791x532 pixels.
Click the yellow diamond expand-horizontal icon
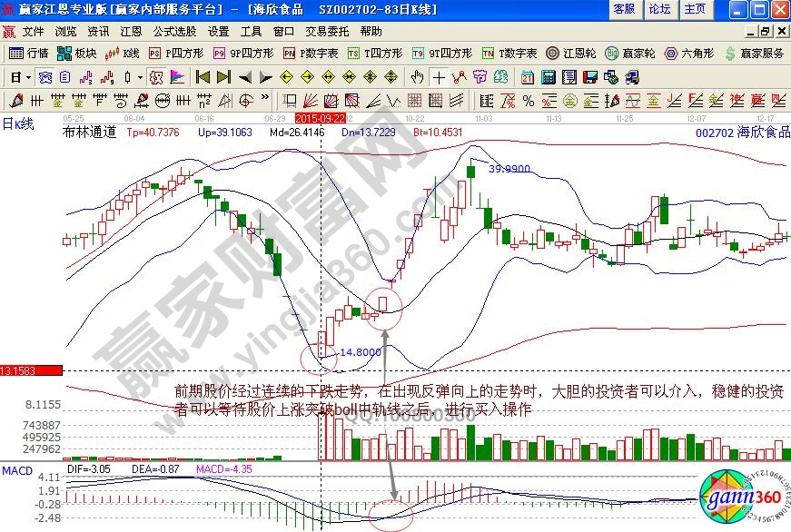click(x=328, y=77)
